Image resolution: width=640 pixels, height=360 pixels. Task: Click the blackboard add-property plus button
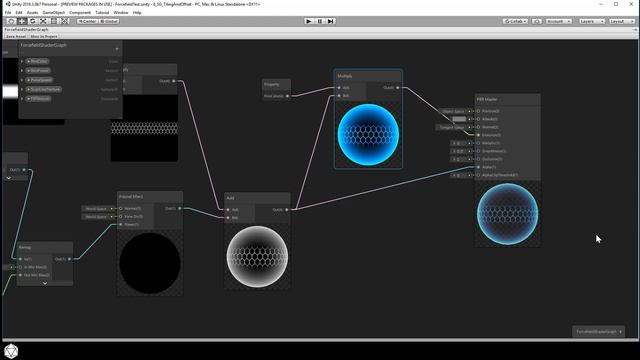[117, 49]
